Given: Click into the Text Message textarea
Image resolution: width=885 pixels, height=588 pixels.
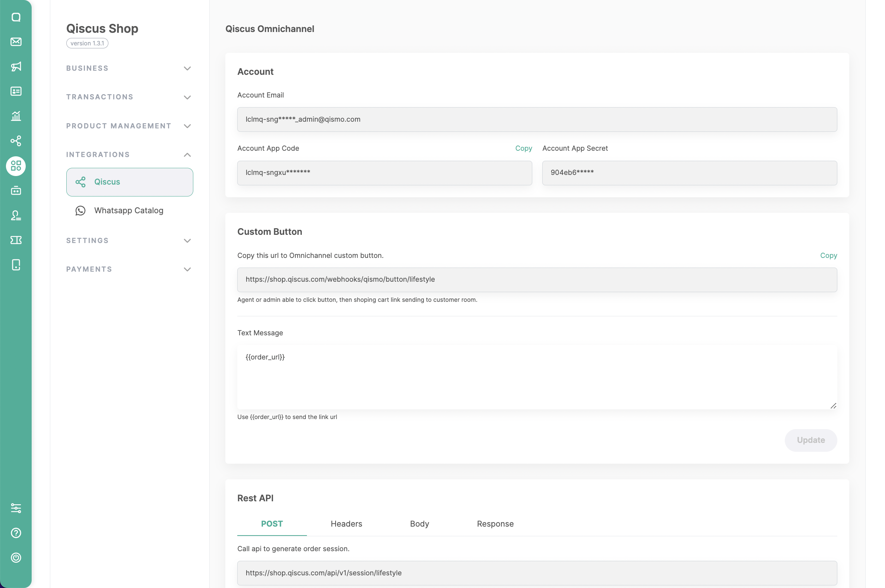Looking at the screenshot, I should [x=537, y=377].
